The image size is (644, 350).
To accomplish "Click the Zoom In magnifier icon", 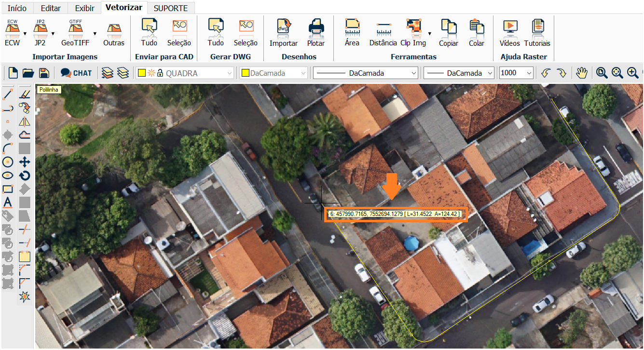I will [632, 73].
